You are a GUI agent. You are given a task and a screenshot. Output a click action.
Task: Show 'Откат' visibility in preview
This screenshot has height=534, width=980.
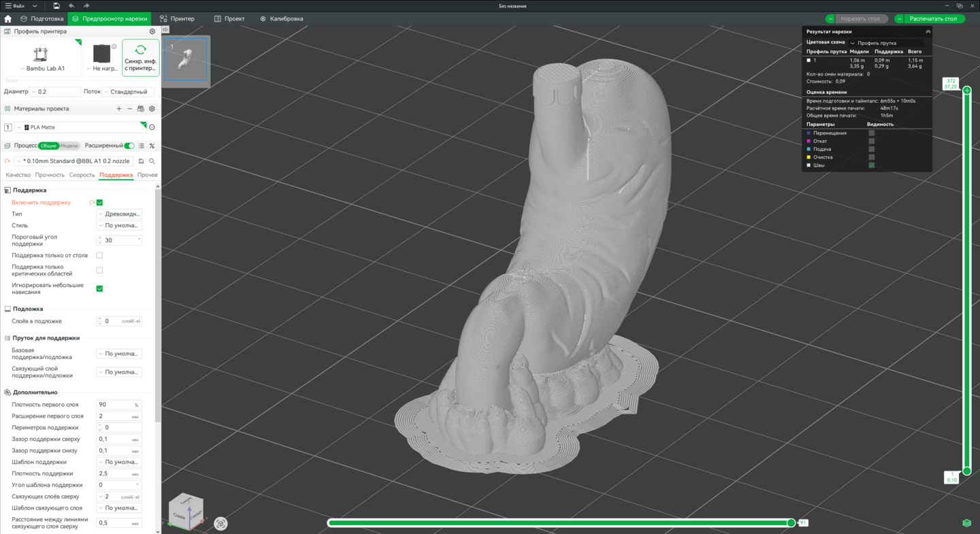point(871,141)
